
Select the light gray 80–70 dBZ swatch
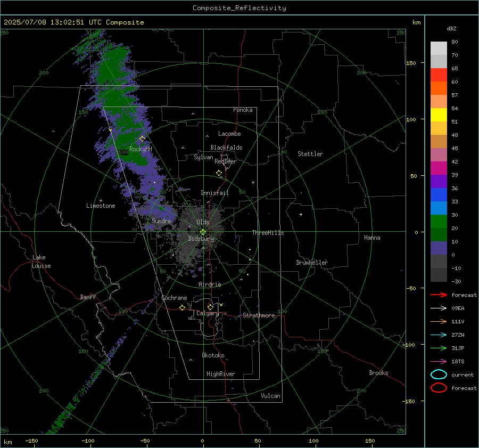click(x=439, y=48)
